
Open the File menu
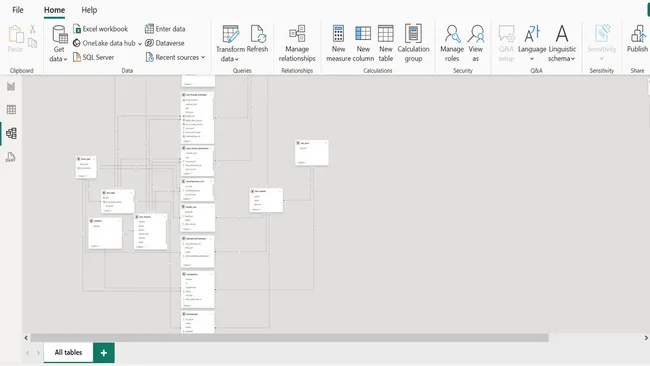click(17, 10)
